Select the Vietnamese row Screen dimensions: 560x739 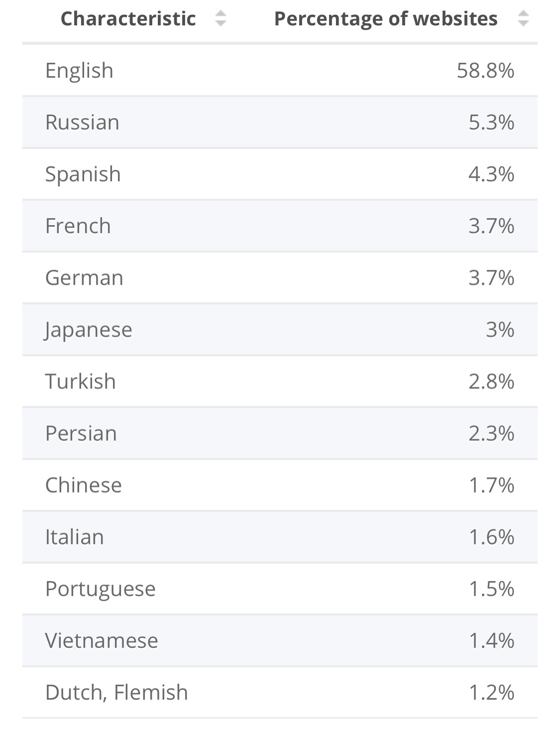click(280, 640)
